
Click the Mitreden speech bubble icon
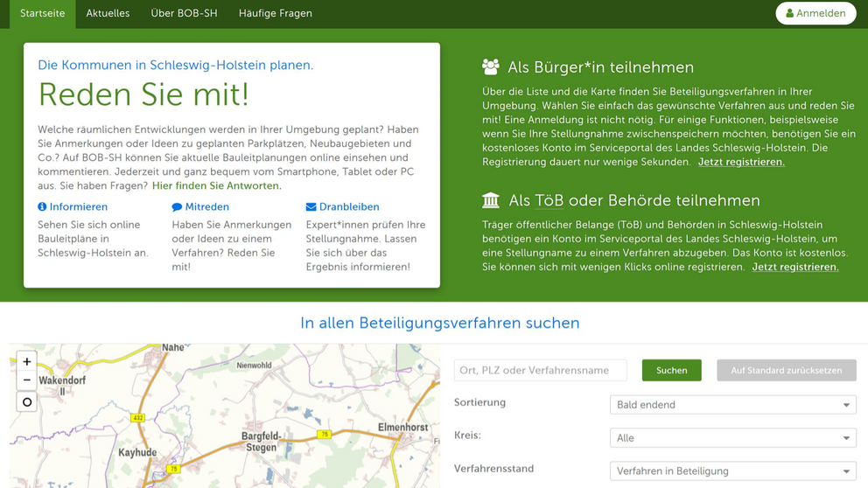[177, 207]
